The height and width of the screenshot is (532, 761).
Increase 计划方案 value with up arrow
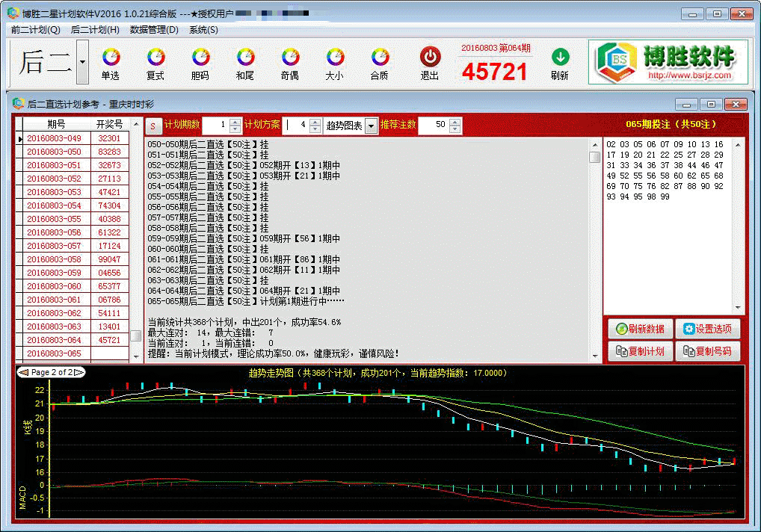(x=315, y=123)
